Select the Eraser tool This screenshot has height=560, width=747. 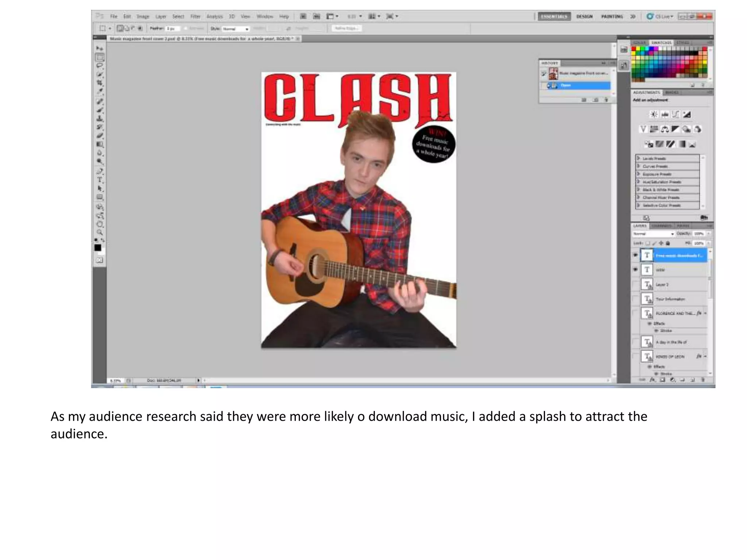[100, 136]
